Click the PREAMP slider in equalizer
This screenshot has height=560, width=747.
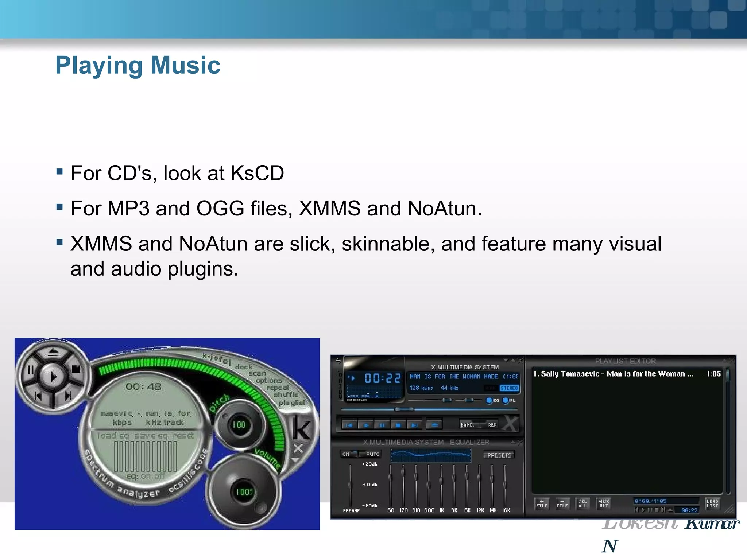350,485
